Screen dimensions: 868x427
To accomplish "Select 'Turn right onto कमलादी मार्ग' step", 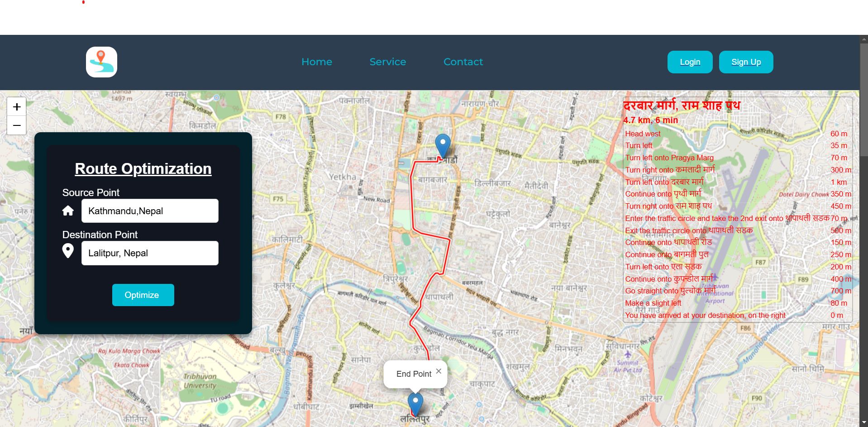I will [x=738, y=170].
